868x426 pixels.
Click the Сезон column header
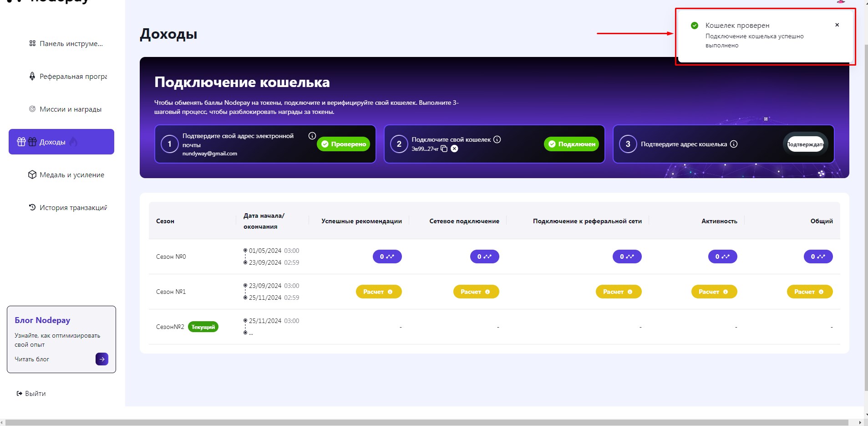pyautogui.click(x=165, y=221)
